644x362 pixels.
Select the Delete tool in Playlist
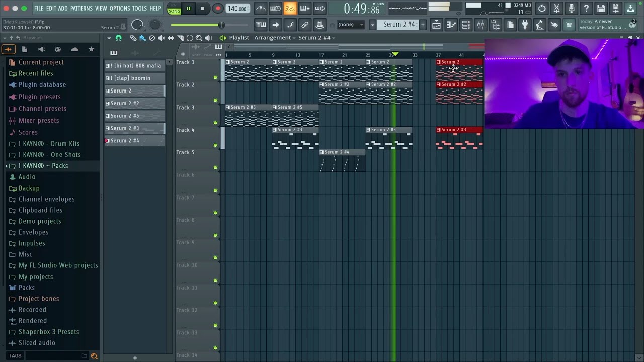(152, 38)
